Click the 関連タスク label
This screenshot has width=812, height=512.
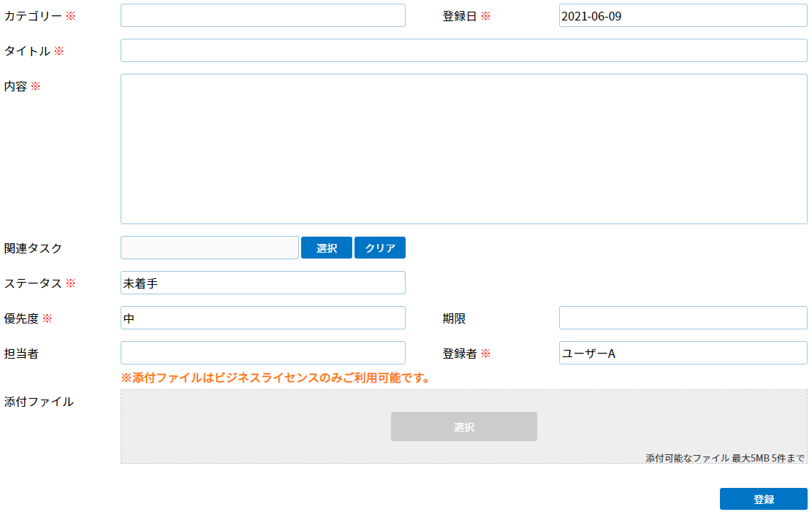[33, 248]
